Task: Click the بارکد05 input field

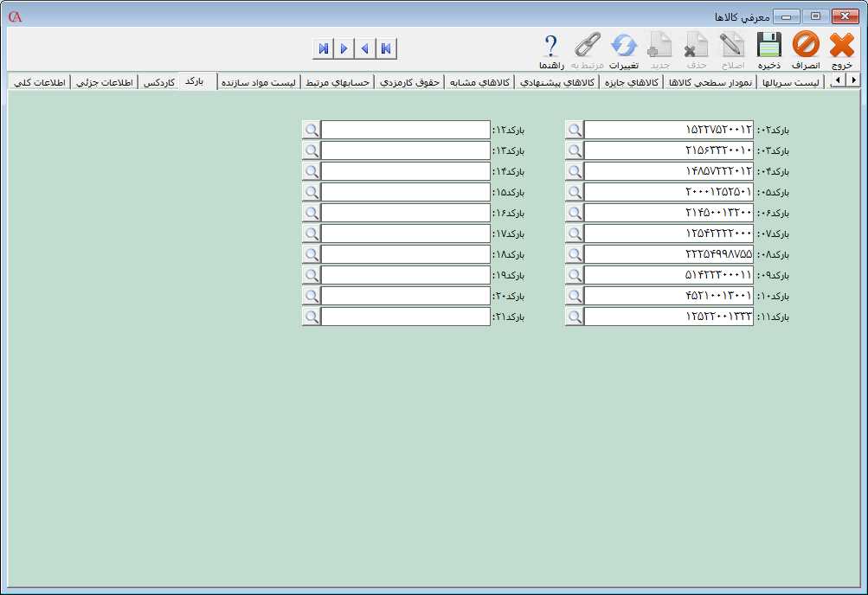Action: [668, 192]
